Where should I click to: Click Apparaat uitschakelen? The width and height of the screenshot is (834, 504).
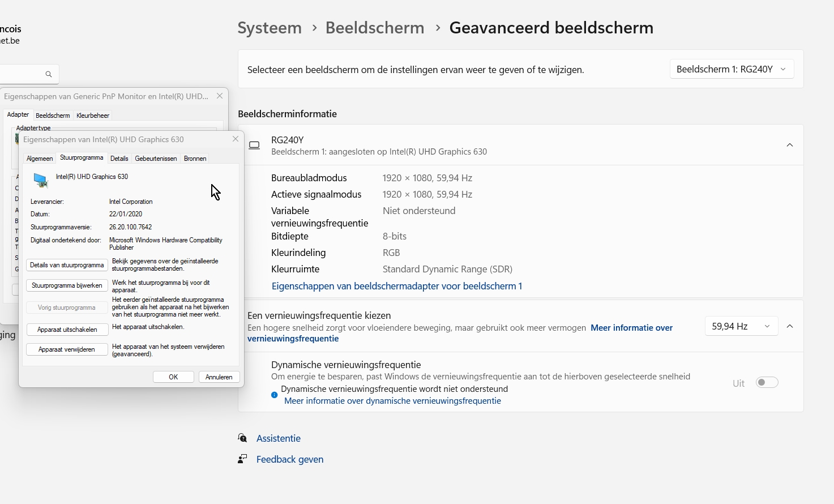[x=67, y=329]
